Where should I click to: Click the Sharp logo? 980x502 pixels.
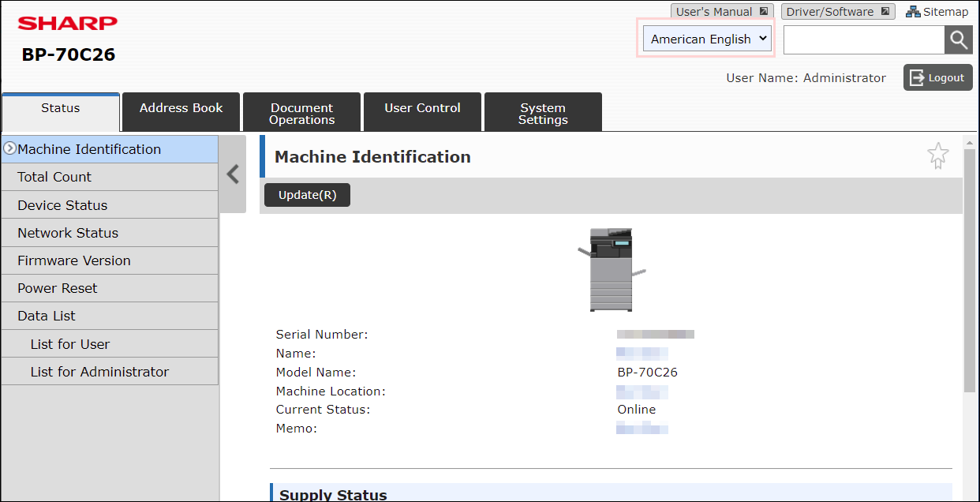68,24
